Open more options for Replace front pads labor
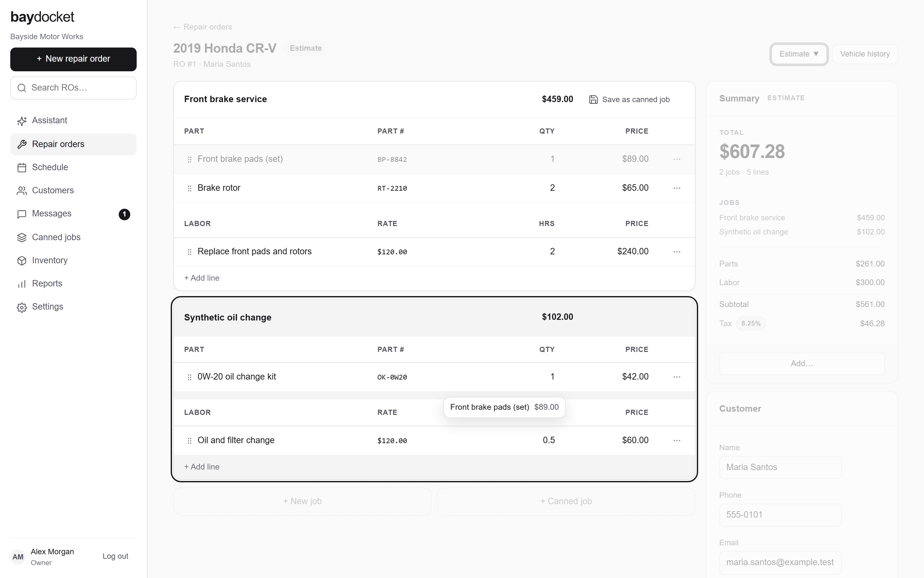The height and width of the screenshot is (578, 924). tap(677, 251)
